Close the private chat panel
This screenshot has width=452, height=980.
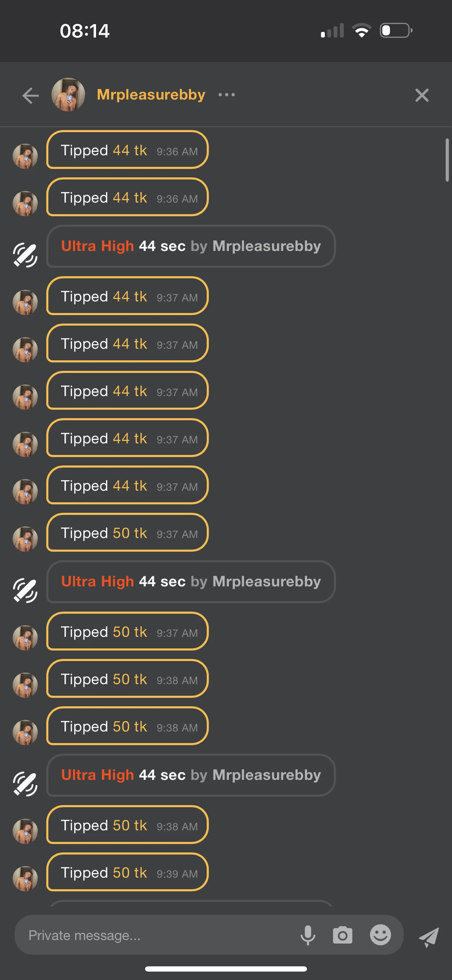coord(422,95)
